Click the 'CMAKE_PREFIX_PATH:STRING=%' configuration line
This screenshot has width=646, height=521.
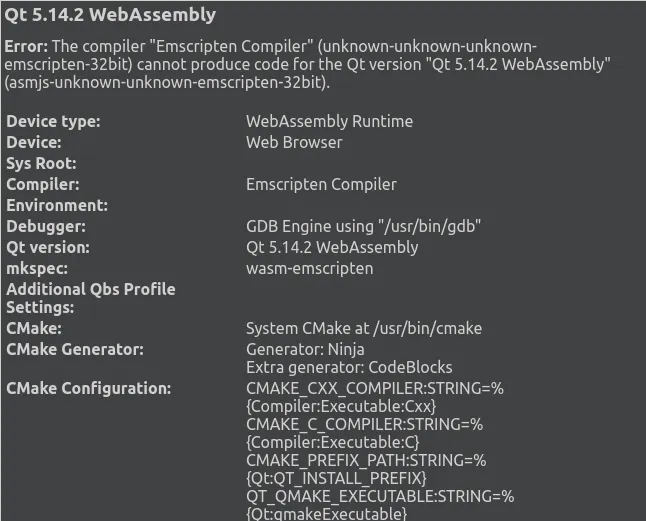(x=366, y=460)
